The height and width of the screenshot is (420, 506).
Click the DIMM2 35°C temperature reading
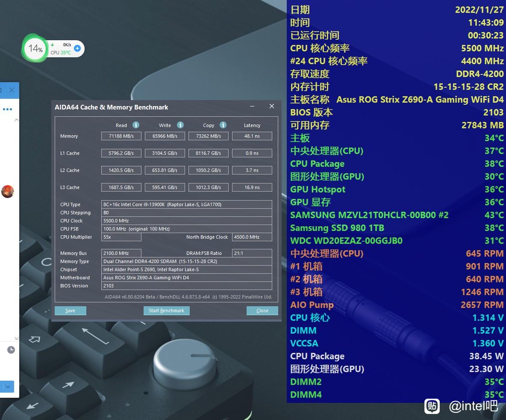[x=494, y=382]
